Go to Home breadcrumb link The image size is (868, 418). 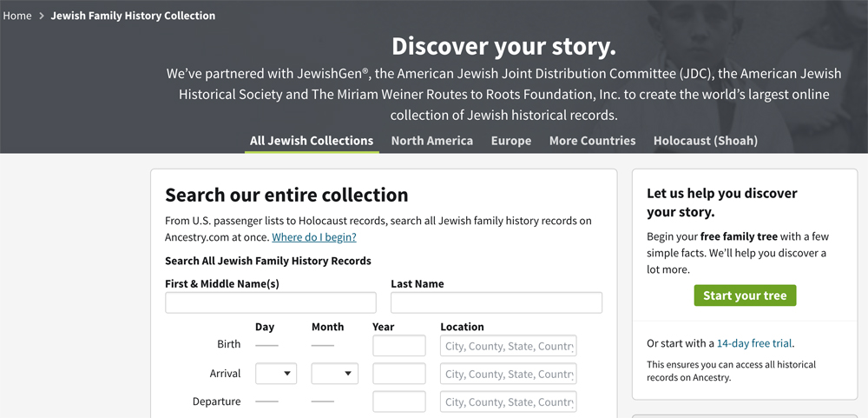pos(17,16)
